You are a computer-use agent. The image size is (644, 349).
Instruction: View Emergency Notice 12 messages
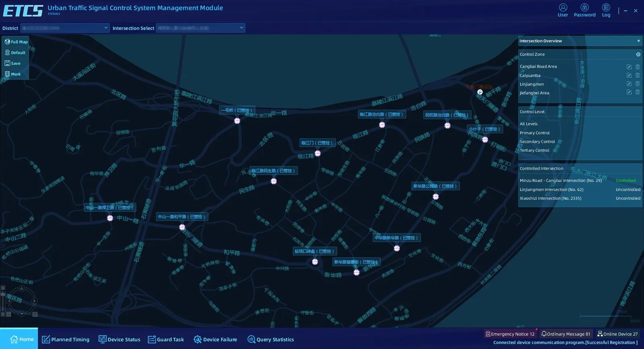[510, 334]
